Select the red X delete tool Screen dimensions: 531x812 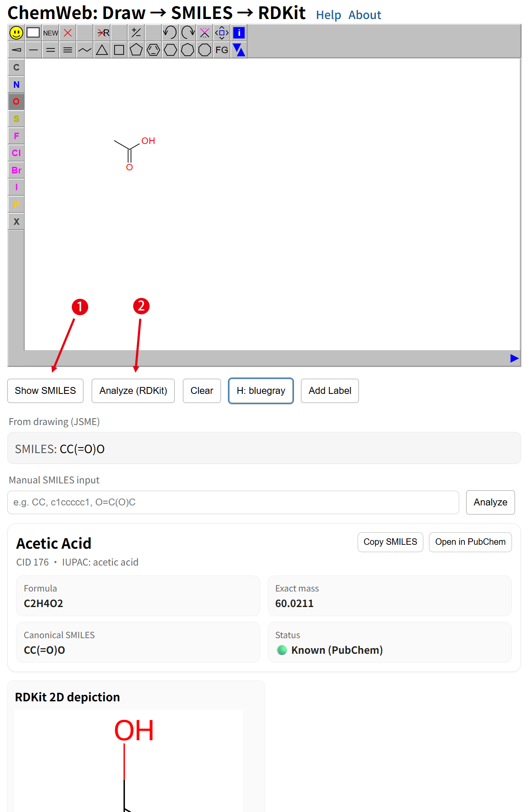68,33
